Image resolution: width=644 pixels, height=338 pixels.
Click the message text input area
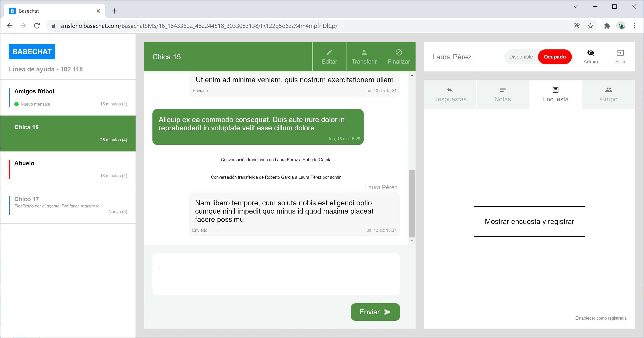pos(276,274)
